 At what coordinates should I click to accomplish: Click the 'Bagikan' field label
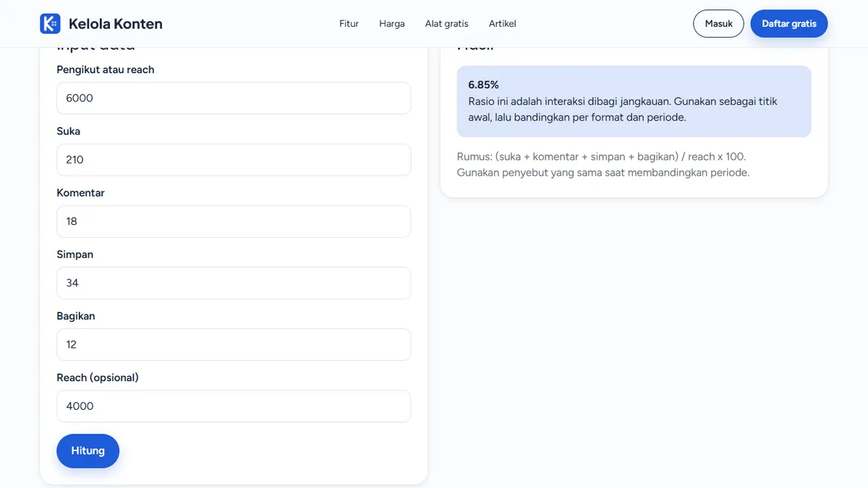tap(76, 316)
